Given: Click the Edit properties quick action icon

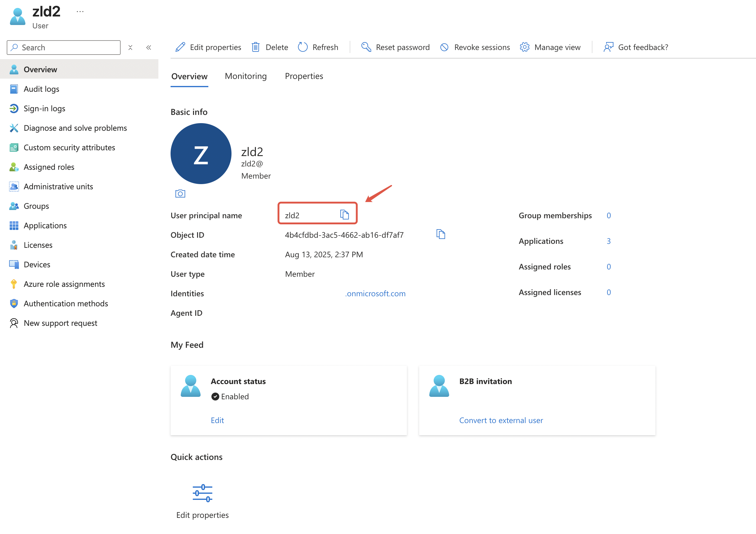Looking at the screenshot, I should pos(202,493).
